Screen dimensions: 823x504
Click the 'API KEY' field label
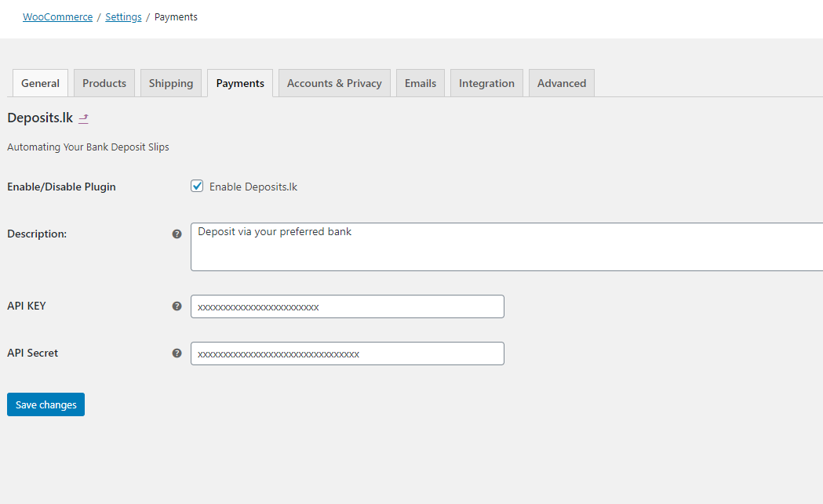(26, 306)
